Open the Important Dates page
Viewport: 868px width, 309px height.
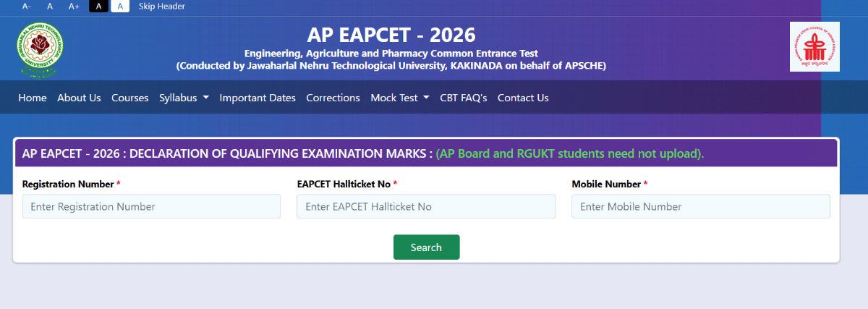tap(258, 98)
